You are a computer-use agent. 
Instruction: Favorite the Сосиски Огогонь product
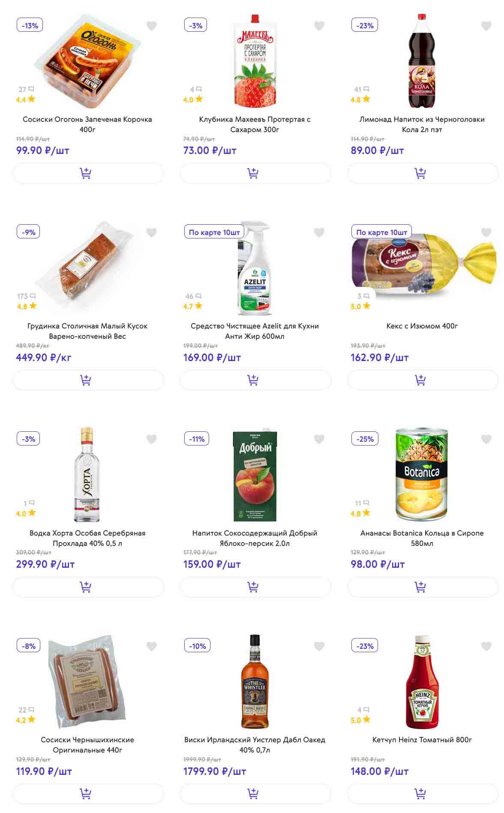(x=152, y=26)
